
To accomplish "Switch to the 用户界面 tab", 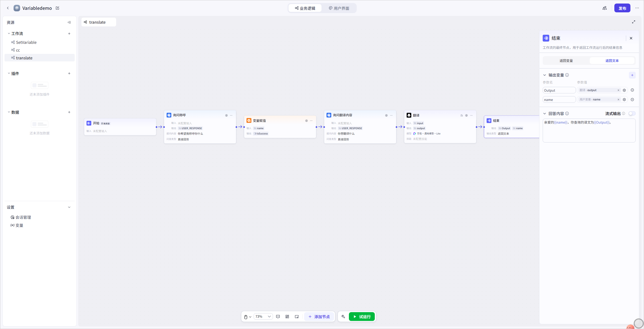I will point(339,8).
